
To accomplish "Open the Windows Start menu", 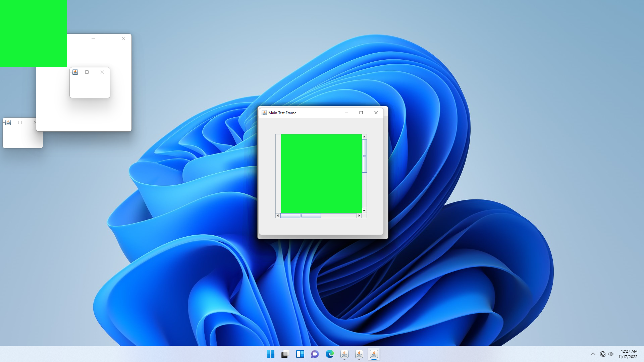I will 270,354.
